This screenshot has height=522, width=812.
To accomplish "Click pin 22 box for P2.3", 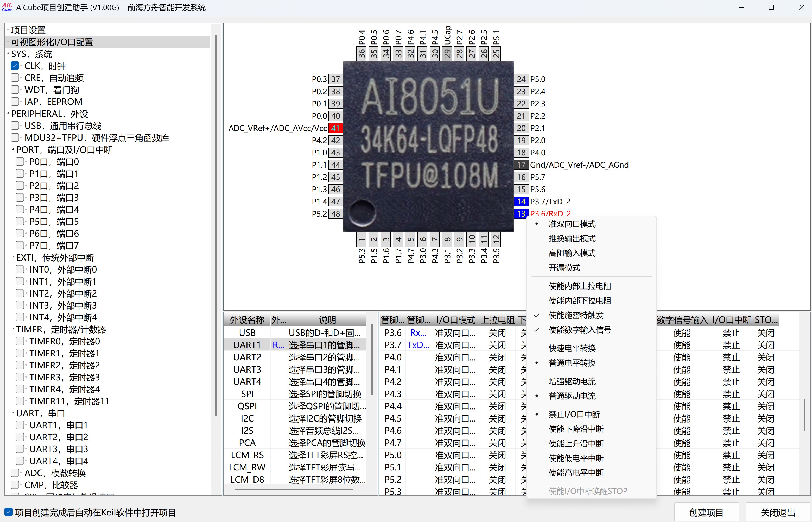I will coord(521,104).
